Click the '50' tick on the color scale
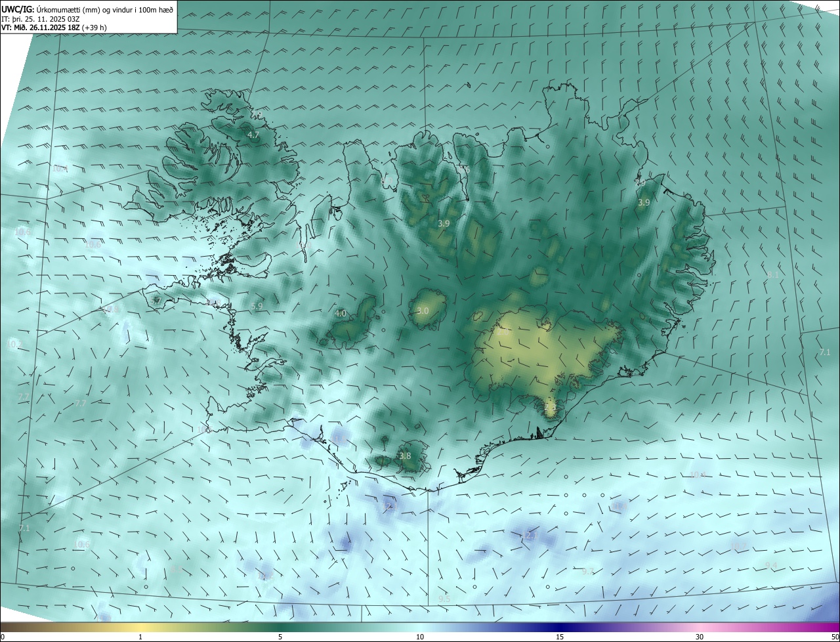Screen dimensions: 840x642 point(835,637)
